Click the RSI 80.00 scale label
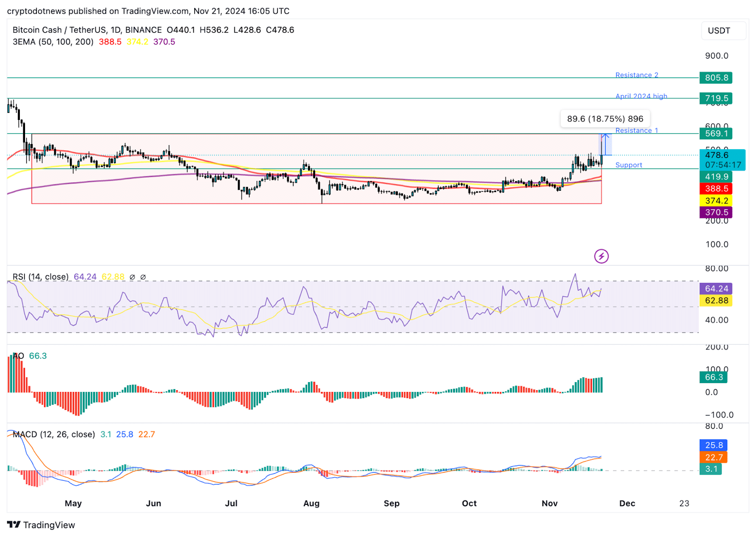The height and width of the screenshot is (537, 756). 717,268
